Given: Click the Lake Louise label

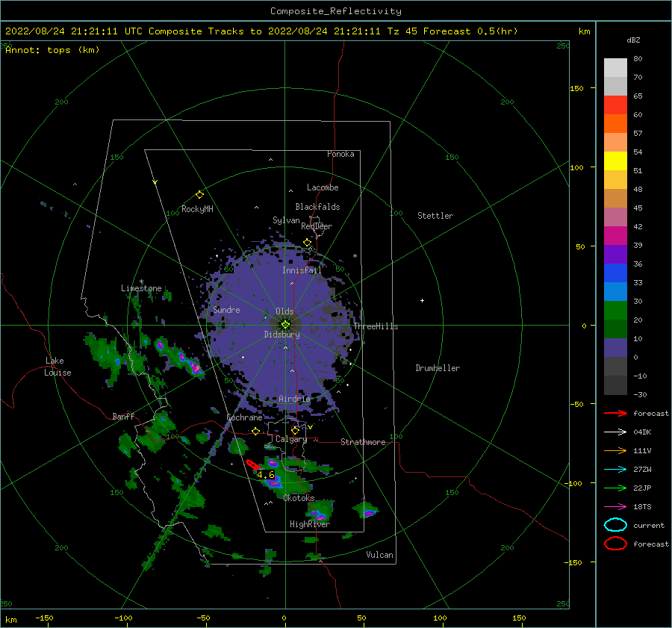Looking at the screenshot, I should 57,367.
